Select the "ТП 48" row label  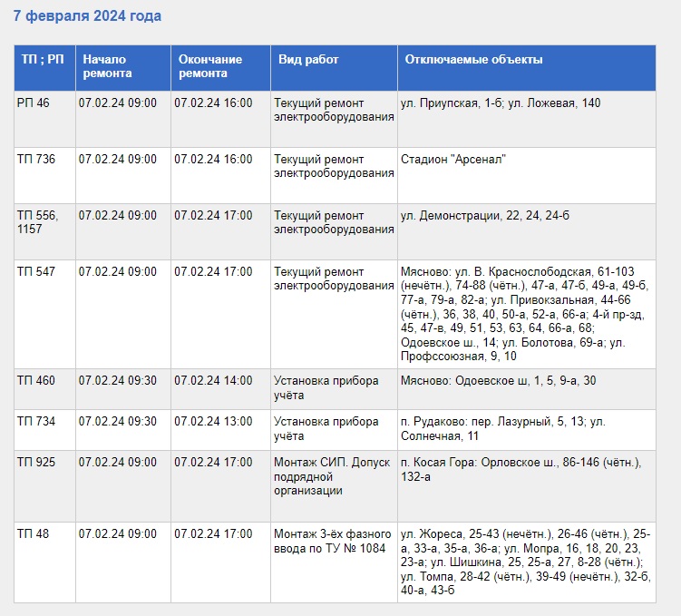tap(34, 533)
